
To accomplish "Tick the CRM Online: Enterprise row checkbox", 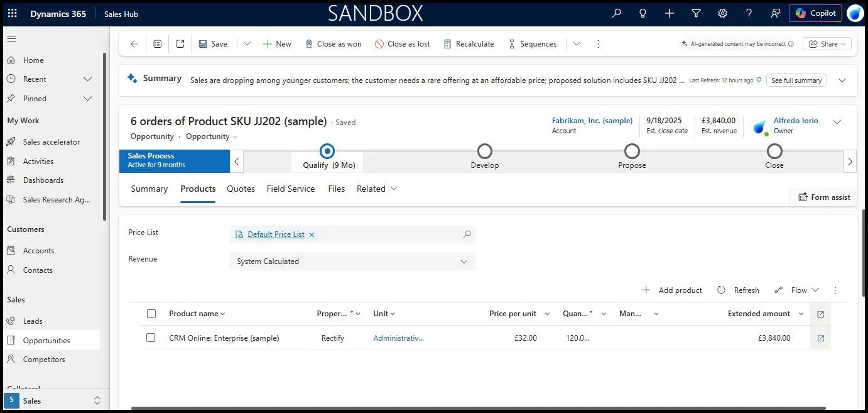I will (x=151, y=338).
